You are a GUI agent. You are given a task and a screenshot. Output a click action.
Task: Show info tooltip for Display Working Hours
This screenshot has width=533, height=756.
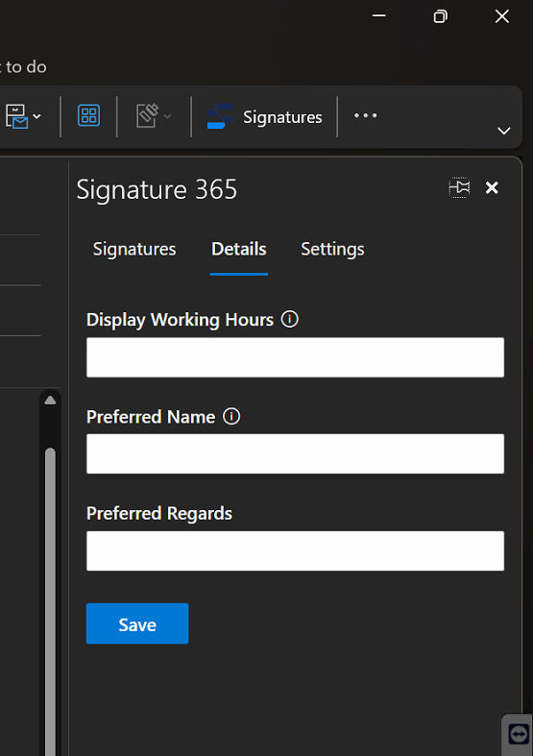click(290, 319)
